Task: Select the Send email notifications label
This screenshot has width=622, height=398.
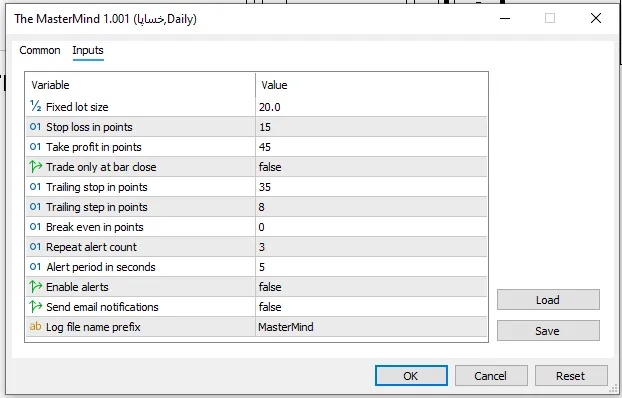Action: (102, 307)
